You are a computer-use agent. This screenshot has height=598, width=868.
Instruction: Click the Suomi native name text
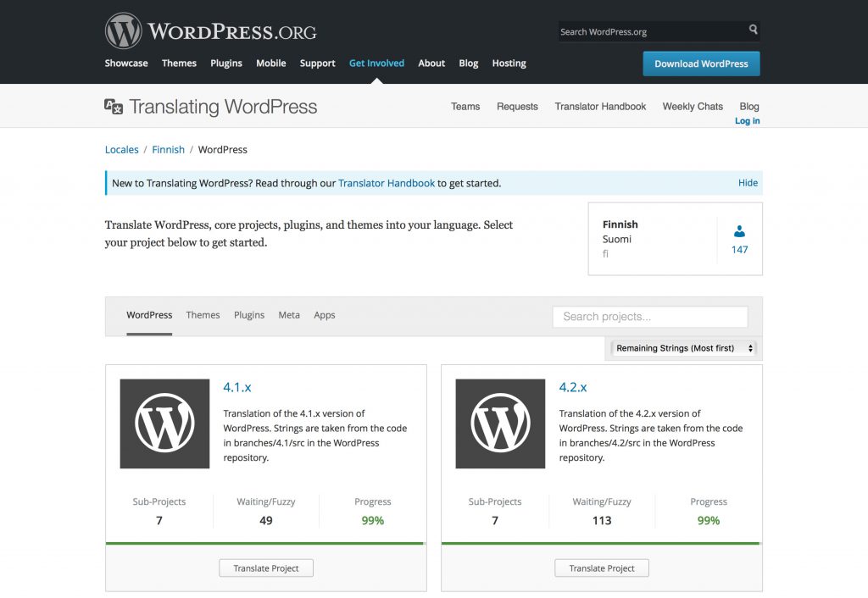617,239
